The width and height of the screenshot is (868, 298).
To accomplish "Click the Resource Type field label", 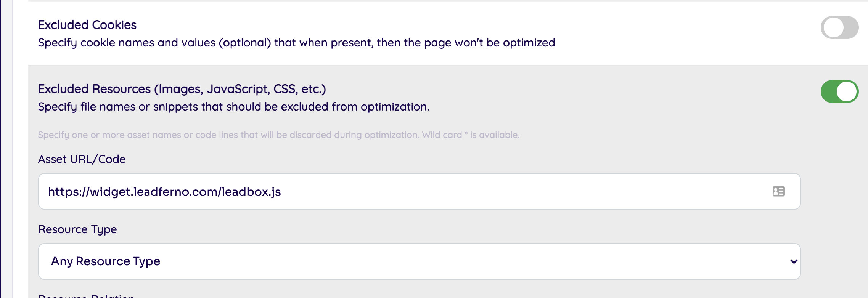I will 77,229.
